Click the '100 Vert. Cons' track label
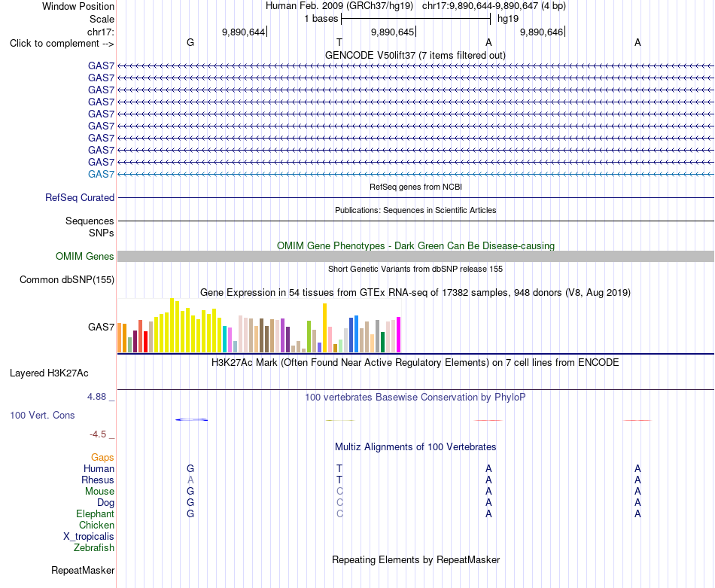The image size is (715, 588). [42, 415]
